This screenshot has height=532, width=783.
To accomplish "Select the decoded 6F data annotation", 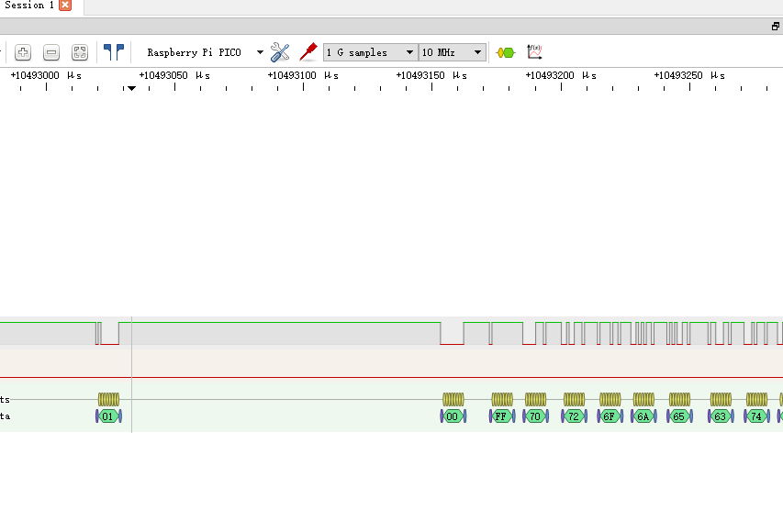I will click(609, 416).
